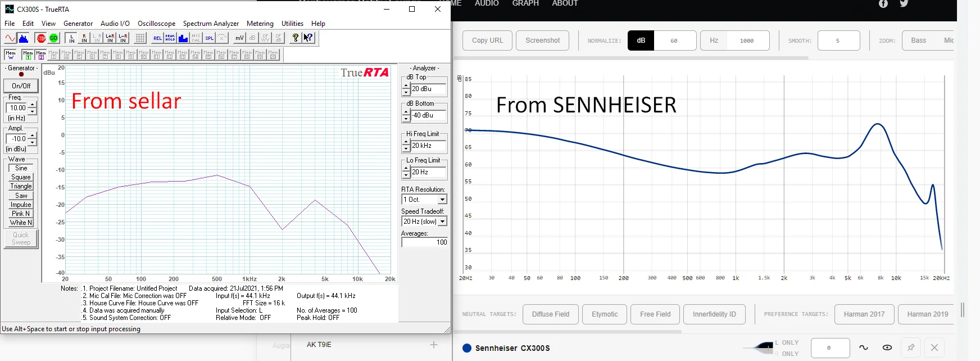The width and height of the screenshot is (980, 361).
Task: Select Pink N waveform in the generator
Action: coord(21,214)
